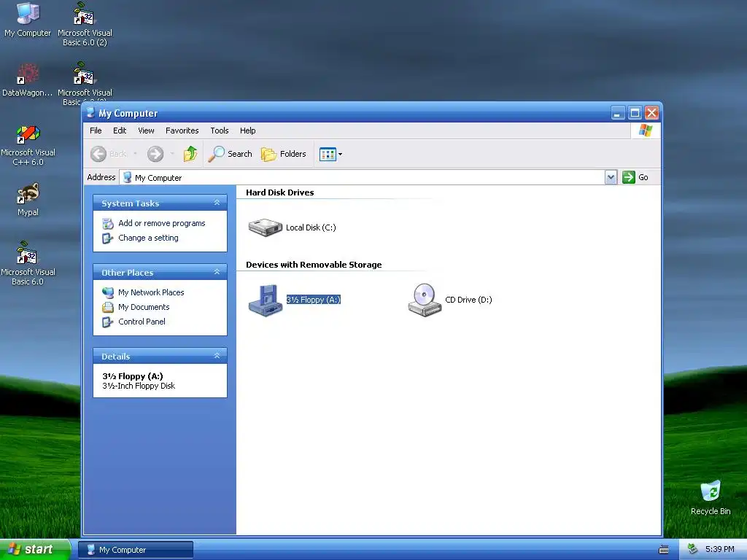
Task: Select Microsoft Visual C++ 6.0 desktop icon
Action: [x=28, y=145]
